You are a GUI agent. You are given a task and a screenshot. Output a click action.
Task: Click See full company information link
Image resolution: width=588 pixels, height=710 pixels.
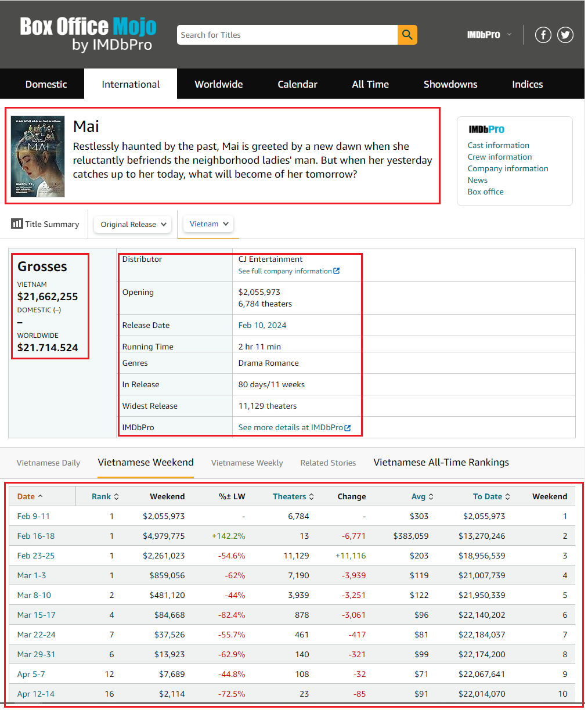(x=285, y=271)
